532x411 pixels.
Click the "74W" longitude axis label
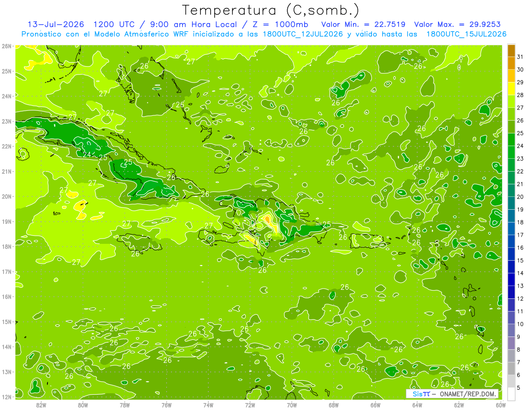coord(208,405)
